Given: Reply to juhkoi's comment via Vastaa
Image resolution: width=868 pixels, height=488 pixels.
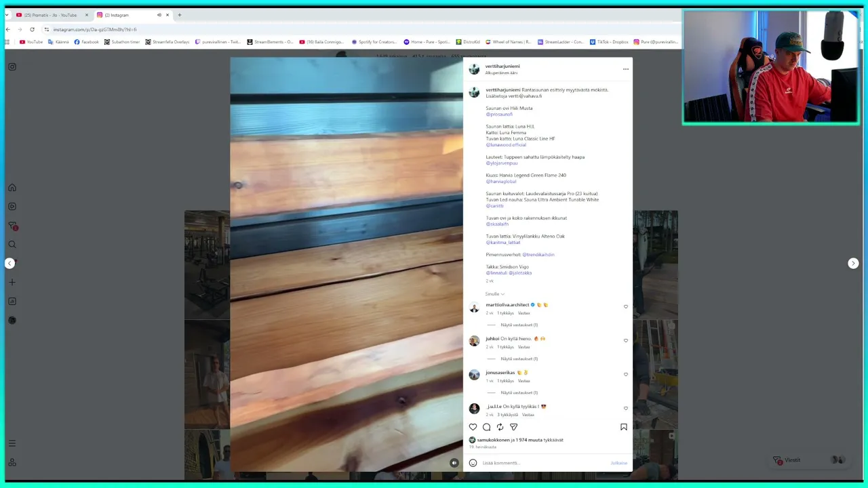Looking at the screenshot, I should click(524, 347).
